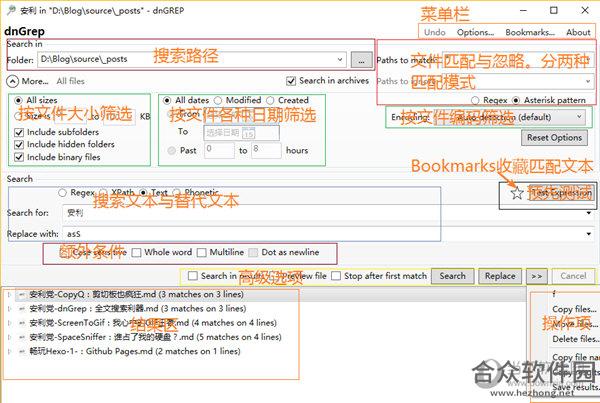600x403 pixels.
Task: Expand the Github Pages result row
Action: point(9,351)
